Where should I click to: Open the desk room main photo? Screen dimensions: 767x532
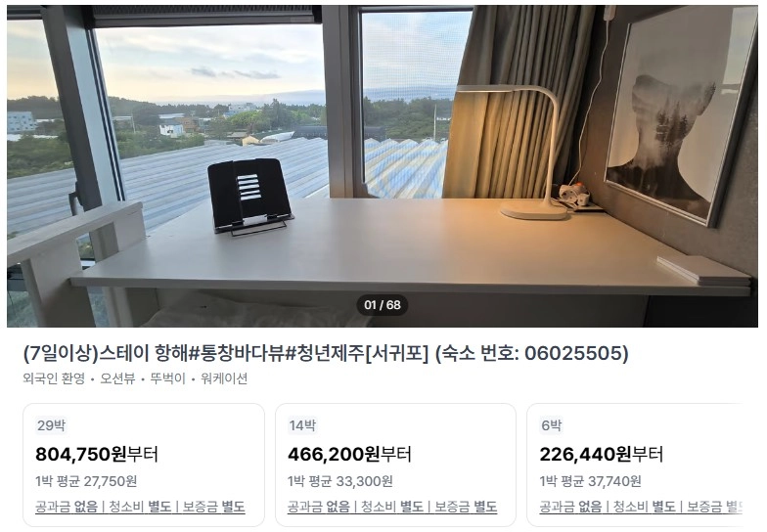(383, 166)
